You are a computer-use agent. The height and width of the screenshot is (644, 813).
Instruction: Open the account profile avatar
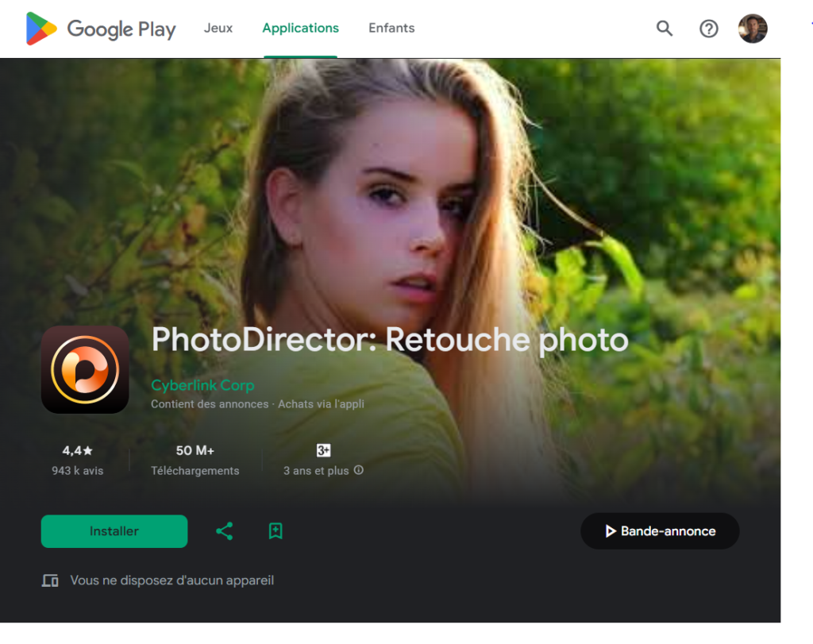click(x=753, y=29)
